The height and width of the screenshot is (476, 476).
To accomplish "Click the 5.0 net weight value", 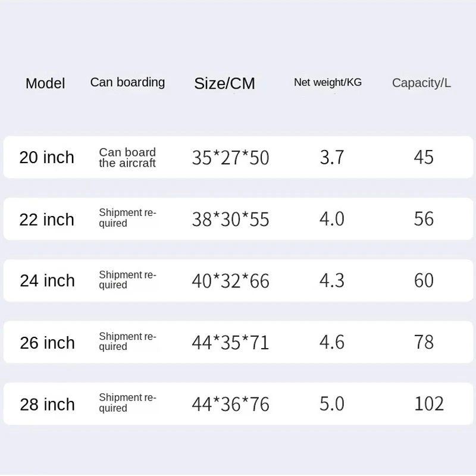I will pos(332,404).
